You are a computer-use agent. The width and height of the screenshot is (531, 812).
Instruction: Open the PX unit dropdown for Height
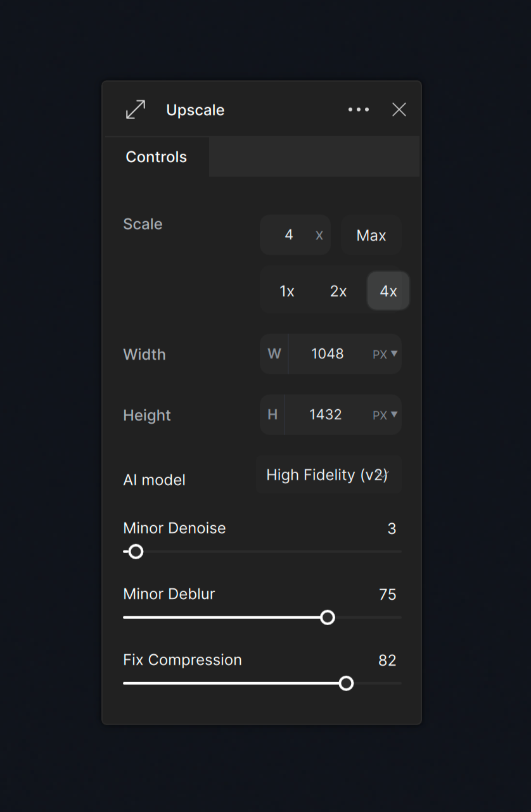pyautogui.click(x=385, y=414)
